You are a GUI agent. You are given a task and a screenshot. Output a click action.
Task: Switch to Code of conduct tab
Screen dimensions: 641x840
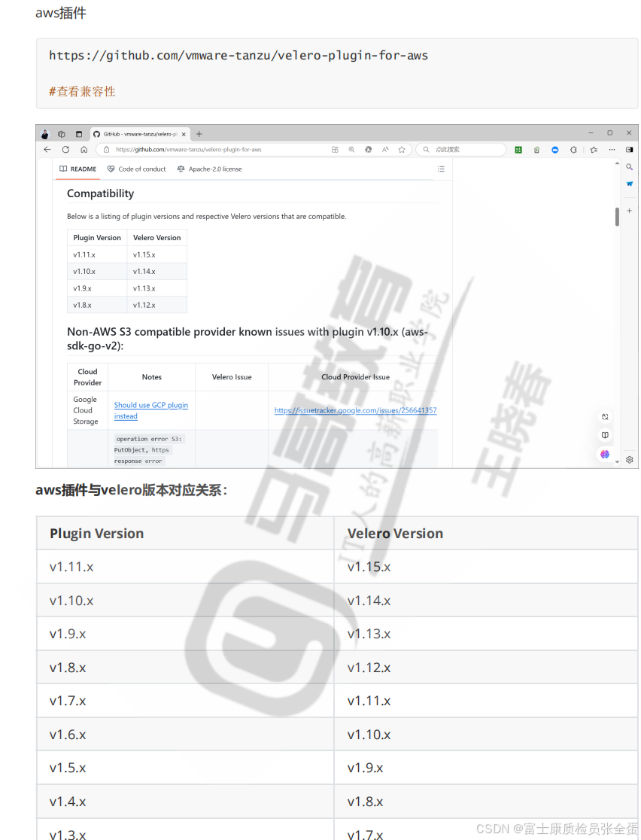pos(137,169)
